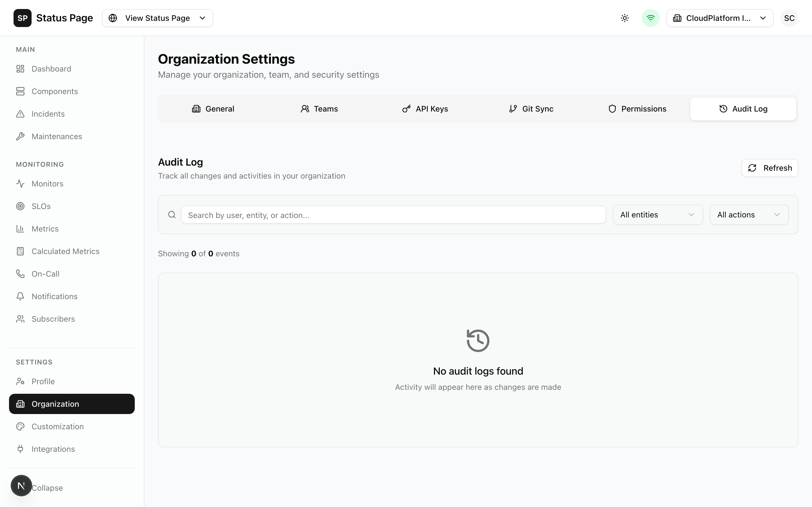Open the Incidents section
The image size is (812, 507).
click(x=48, y=114)
